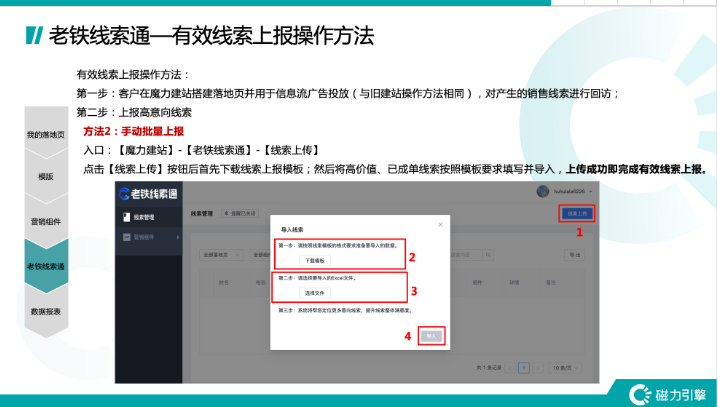Click the 老铁线索通 logo icon

124,194
